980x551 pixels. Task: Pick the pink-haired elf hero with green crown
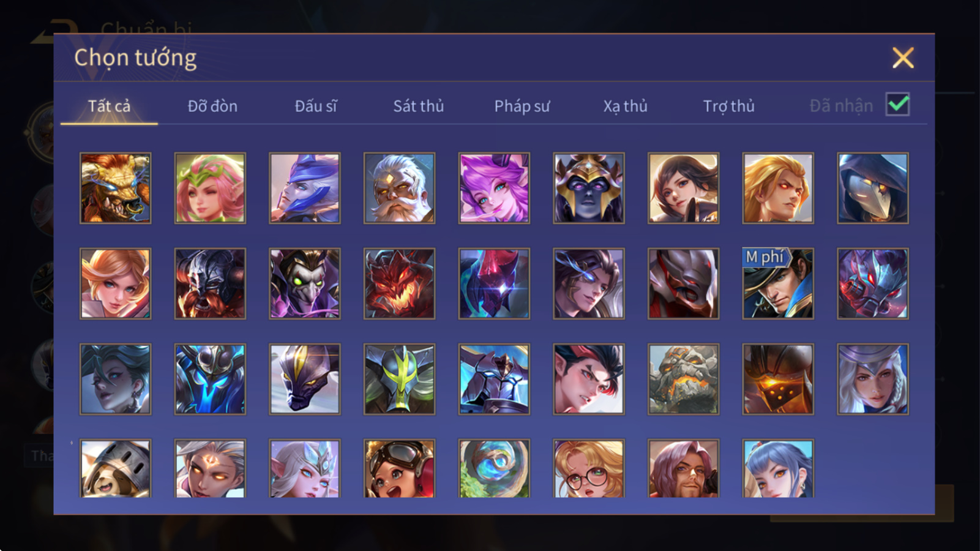tap(210, 188)
